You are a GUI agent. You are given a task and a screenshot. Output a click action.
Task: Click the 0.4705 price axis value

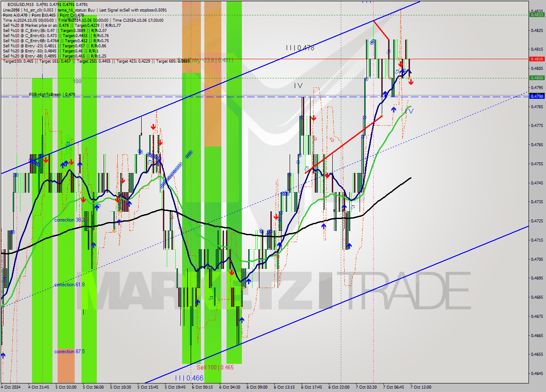coord(537,259)
